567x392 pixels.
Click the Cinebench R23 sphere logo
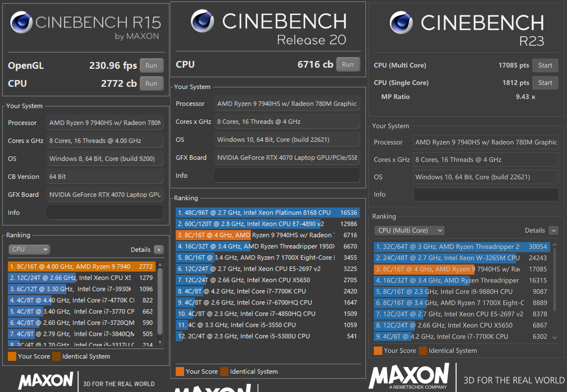[401, 22]
